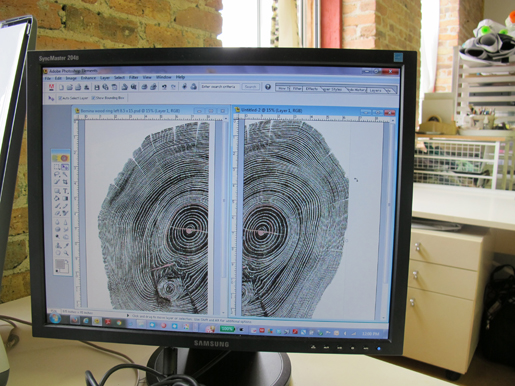Open the Layers palette tab

[x=375, y=90]
